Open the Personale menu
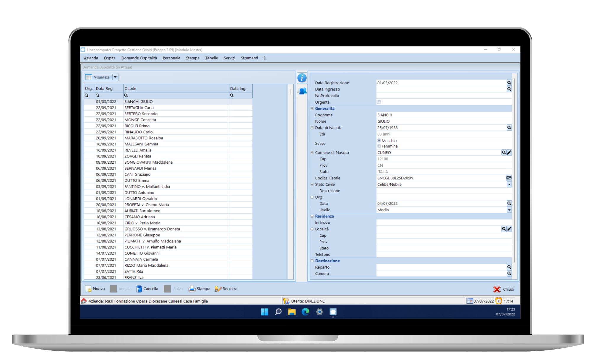Image resolution: width=591 pixels, height=364 pixels. (x=171, y=58)
